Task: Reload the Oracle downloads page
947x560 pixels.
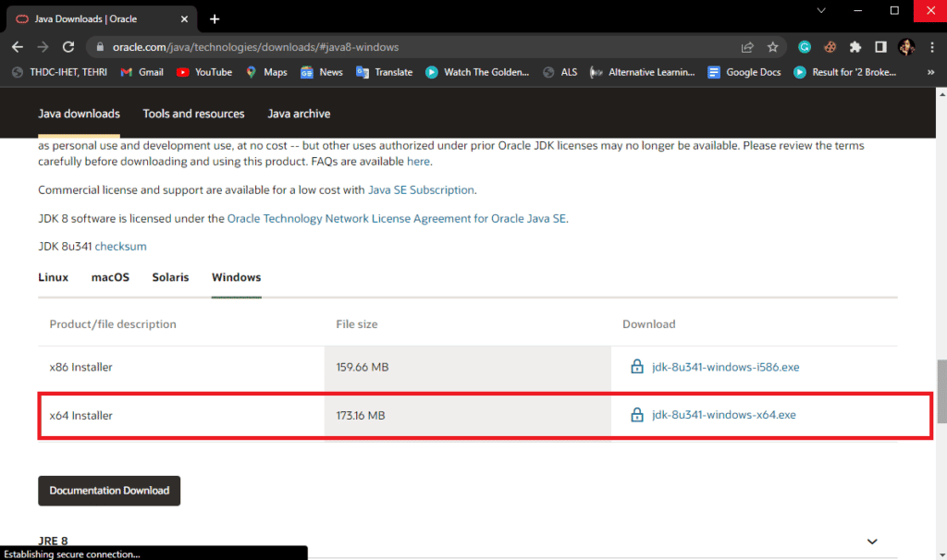Action: (x=68, y=46)
